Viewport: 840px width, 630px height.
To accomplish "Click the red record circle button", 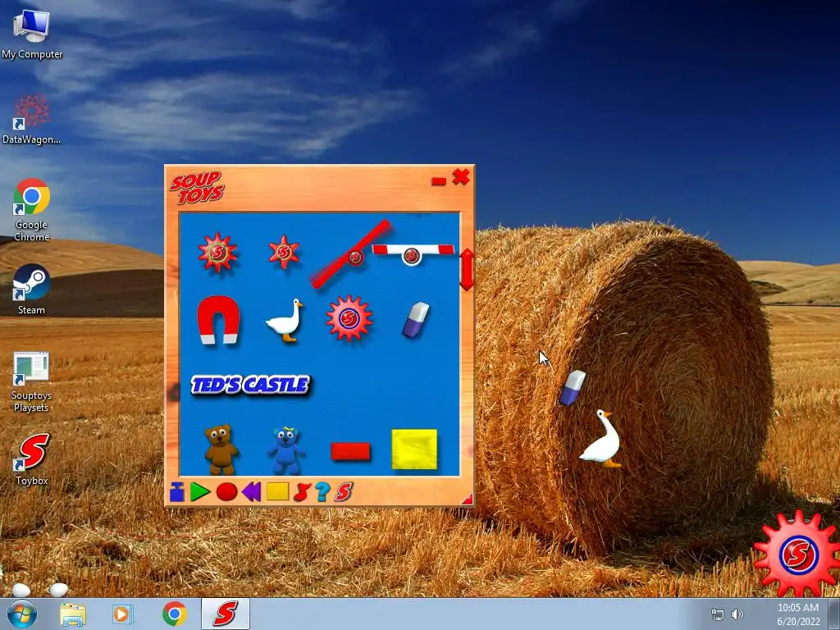I will click(x=226, y=492).
